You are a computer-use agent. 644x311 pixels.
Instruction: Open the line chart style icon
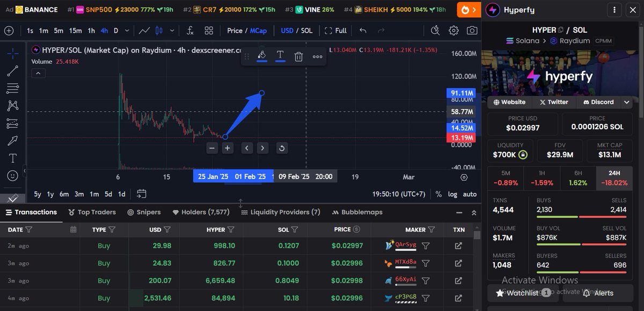tap(144, 31)
